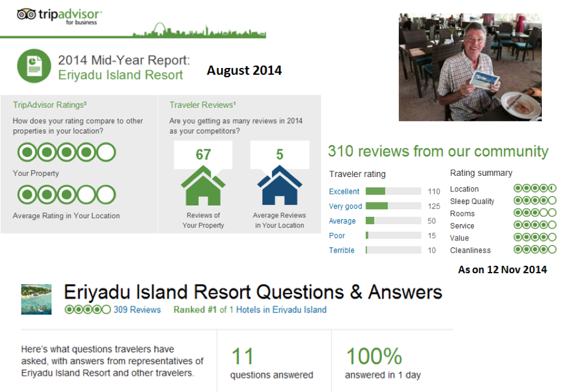The image size is (562, 392).
Task: Filter reviews by Terrible rating
Action: 342,250
